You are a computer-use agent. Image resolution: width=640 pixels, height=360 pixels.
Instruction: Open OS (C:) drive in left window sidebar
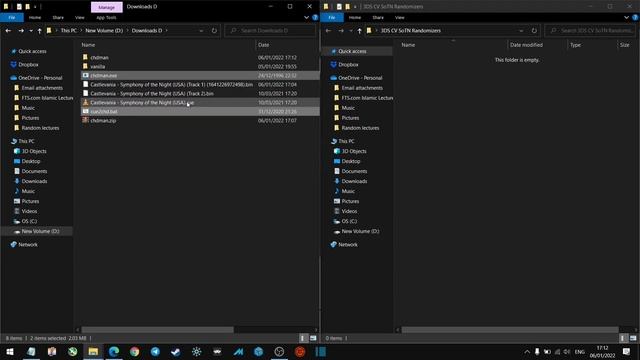[29, 221]
